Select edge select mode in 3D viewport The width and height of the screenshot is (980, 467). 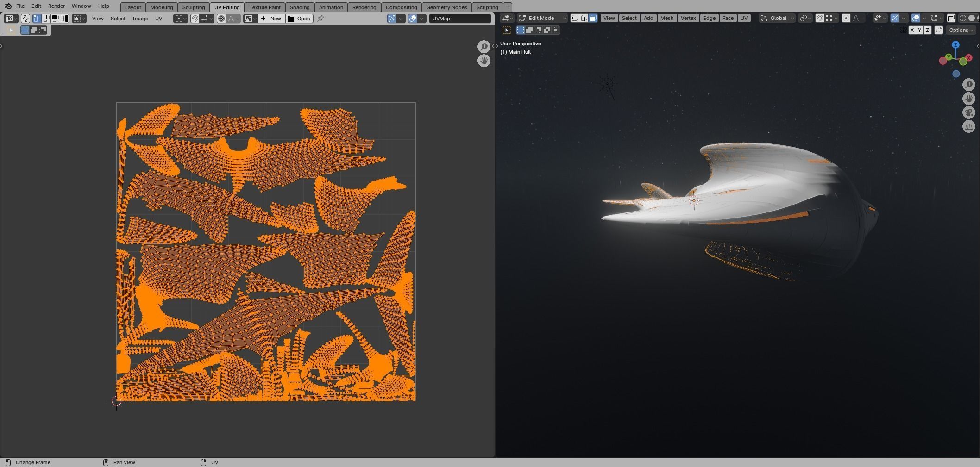coord(584,18)
